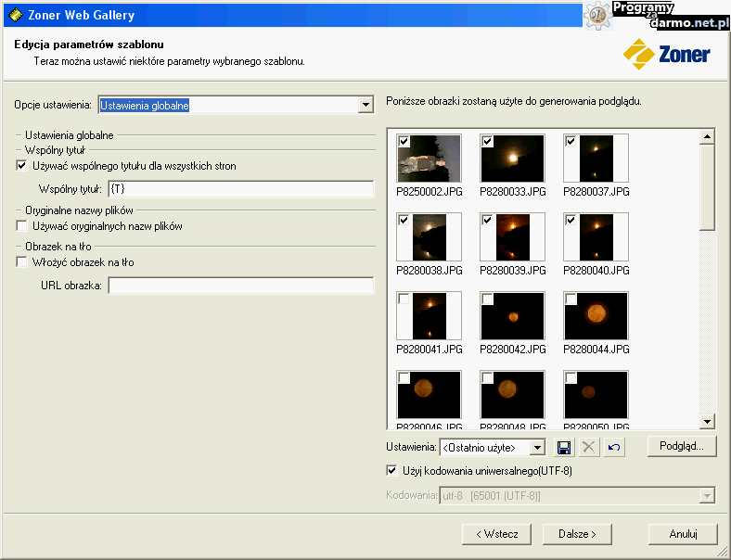Uncheck 'Używać wspólnego tytułu dla wszystkich stron'
Screen dimensions: 731x560
click(22, 166)
